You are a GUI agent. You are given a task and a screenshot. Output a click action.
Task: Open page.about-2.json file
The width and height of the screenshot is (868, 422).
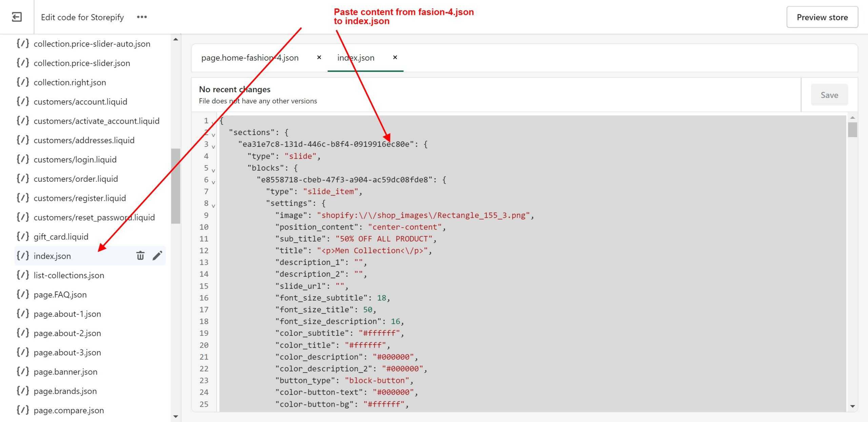click(67, 333)
